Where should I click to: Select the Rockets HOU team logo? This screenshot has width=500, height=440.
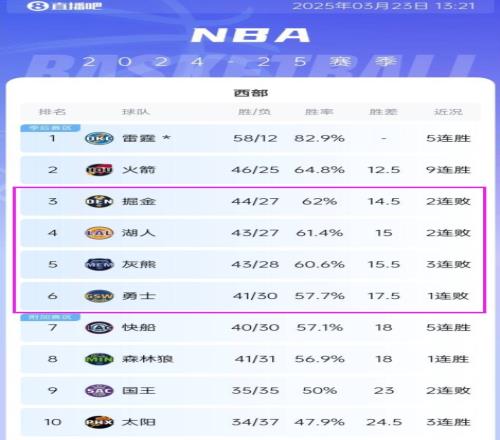tap(99, 170)
